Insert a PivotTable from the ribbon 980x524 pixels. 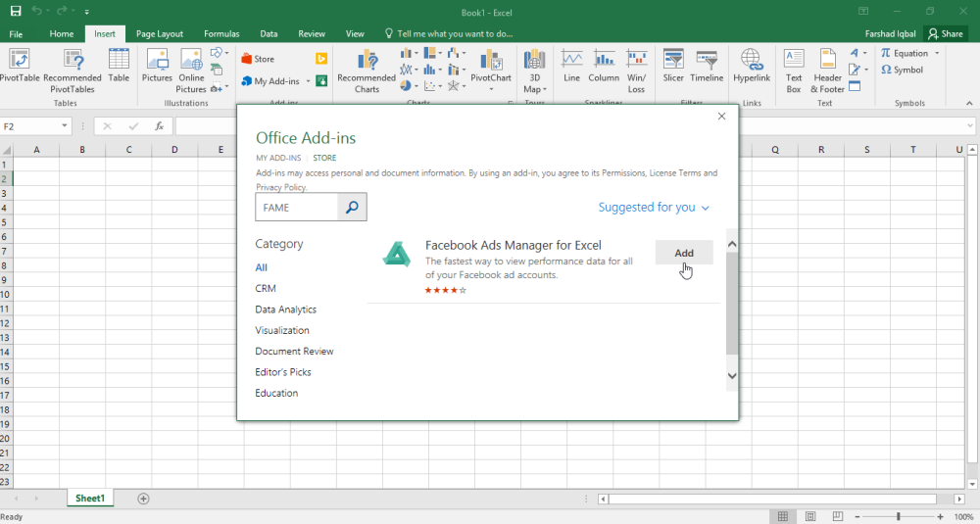click(x=20, y=67)
